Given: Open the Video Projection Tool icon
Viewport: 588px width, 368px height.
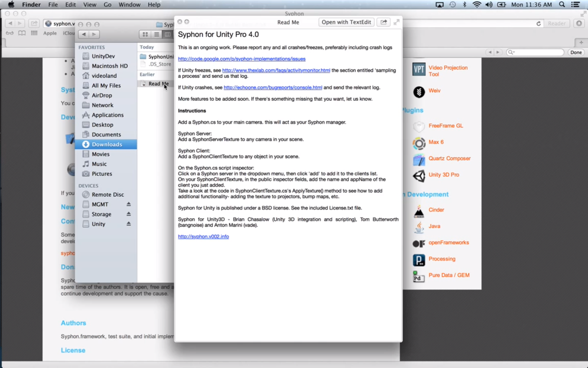Looking at the screenshot, I should 419,69.
